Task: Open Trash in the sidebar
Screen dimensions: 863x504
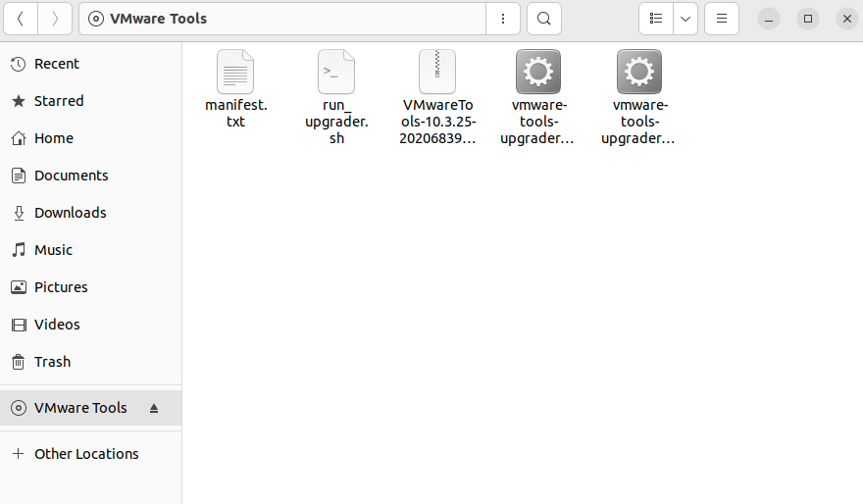Action: 91,362
